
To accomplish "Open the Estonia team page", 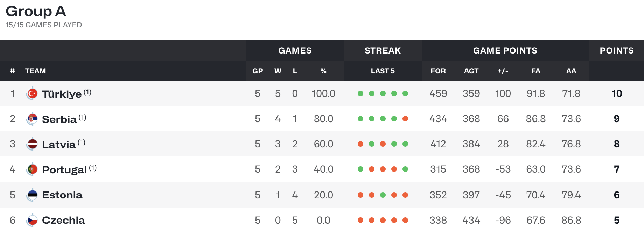I will click(62, 195).
